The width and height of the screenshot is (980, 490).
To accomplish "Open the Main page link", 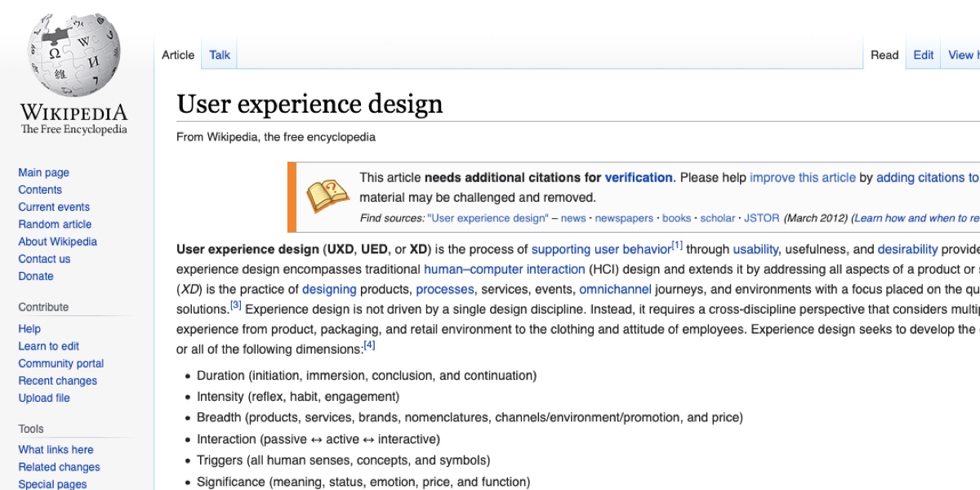I will click(x=43, y=172).
